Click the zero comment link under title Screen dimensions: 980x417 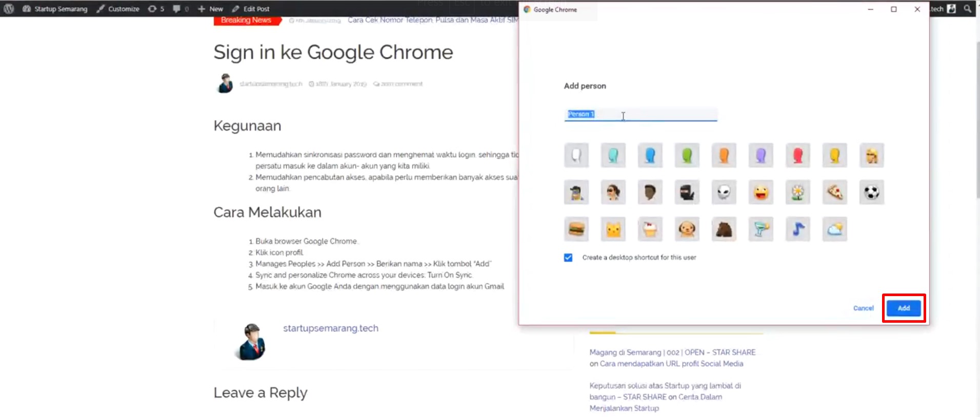[398, 84]
